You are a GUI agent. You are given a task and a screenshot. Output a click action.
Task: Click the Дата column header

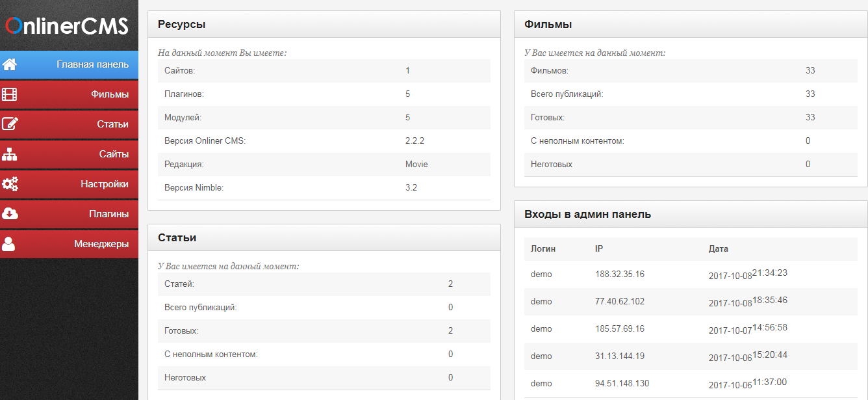718,249
